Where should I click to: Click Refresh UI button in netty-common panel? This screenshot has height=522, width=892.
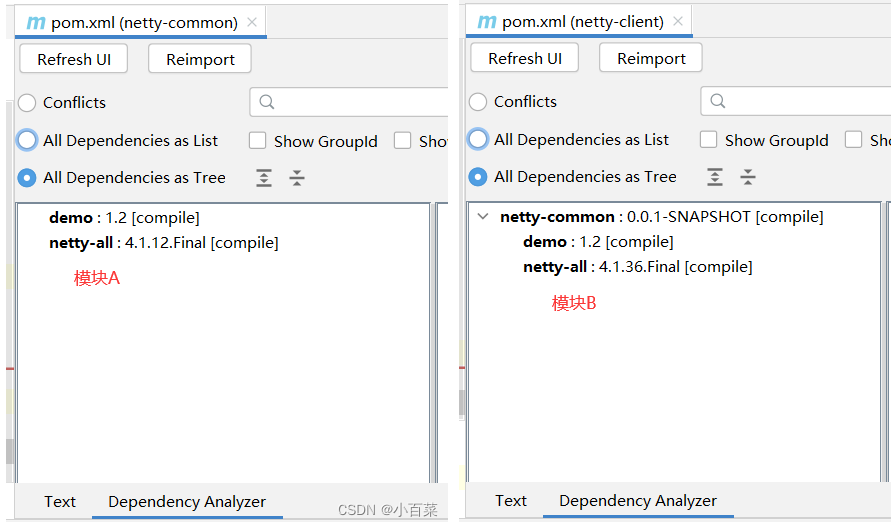pyautogui.click(x=74, y=59)
